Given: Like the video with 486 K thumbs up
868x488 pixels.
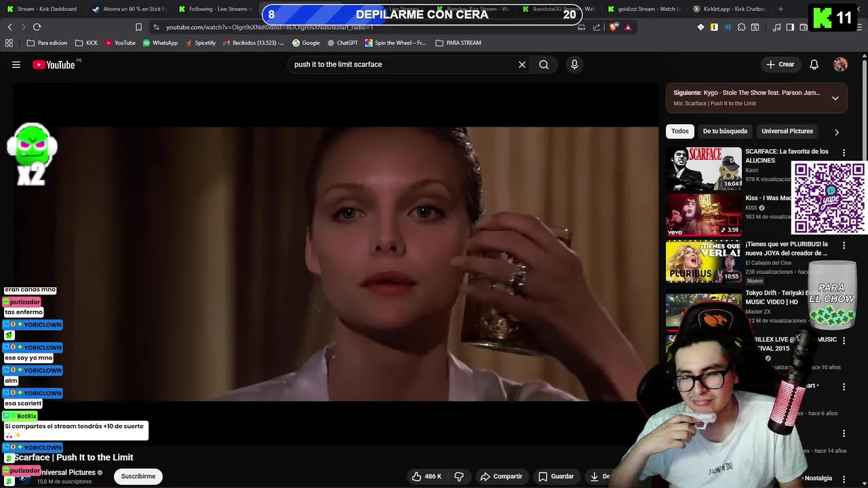Looking at the screenshot, I should pyautogui.click(x=427, y=476).
